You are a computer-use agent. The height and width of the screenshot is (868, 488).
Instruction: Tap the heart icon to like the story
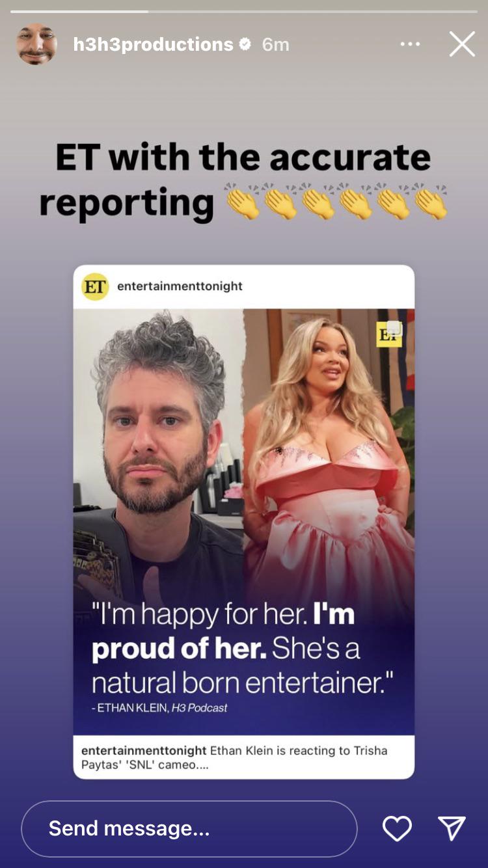[397, 828]
